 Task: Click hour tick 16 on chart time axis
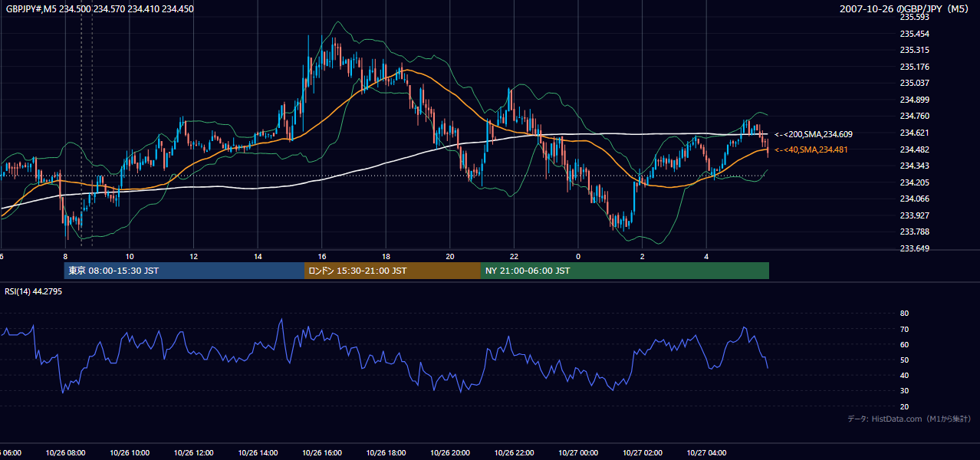point(322,256)
